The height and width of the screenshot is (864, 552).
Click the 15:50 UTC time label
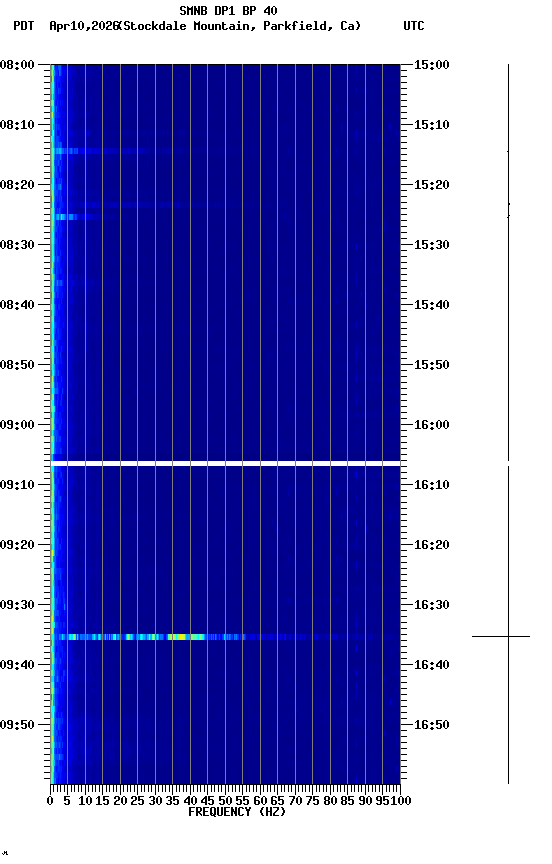coord(432,365)
